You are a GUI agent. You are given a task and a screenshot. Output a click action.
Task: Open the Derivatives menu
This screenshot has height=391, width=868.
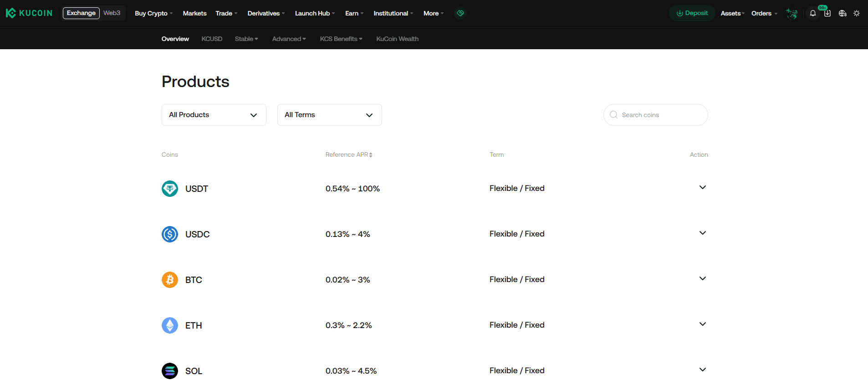tap(266, 13)
